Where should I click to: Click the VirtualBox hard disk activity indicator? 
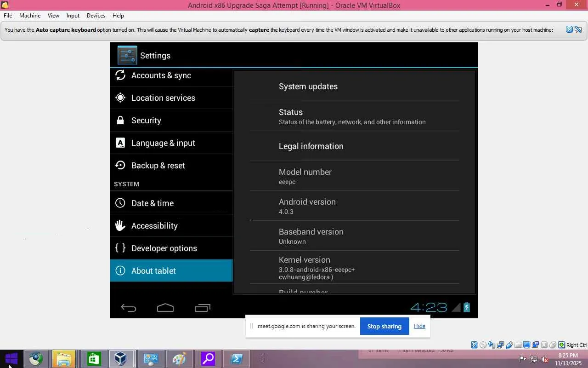click(x=475, y=345)
